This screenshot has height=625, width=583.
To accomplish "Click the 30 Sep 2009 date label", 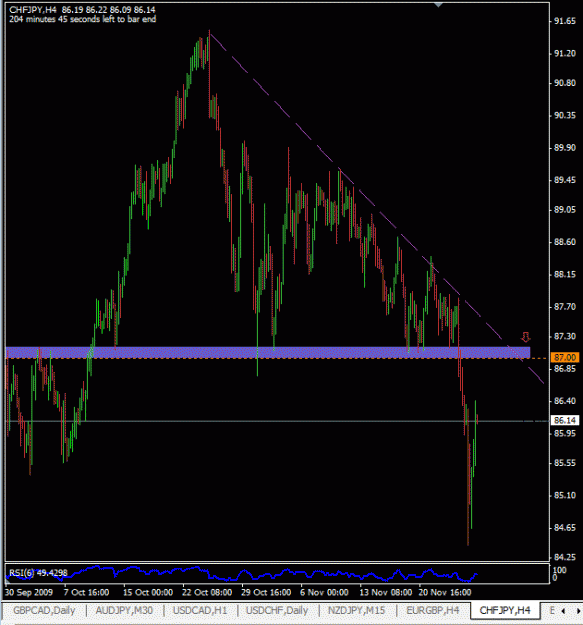I will 29,592.
